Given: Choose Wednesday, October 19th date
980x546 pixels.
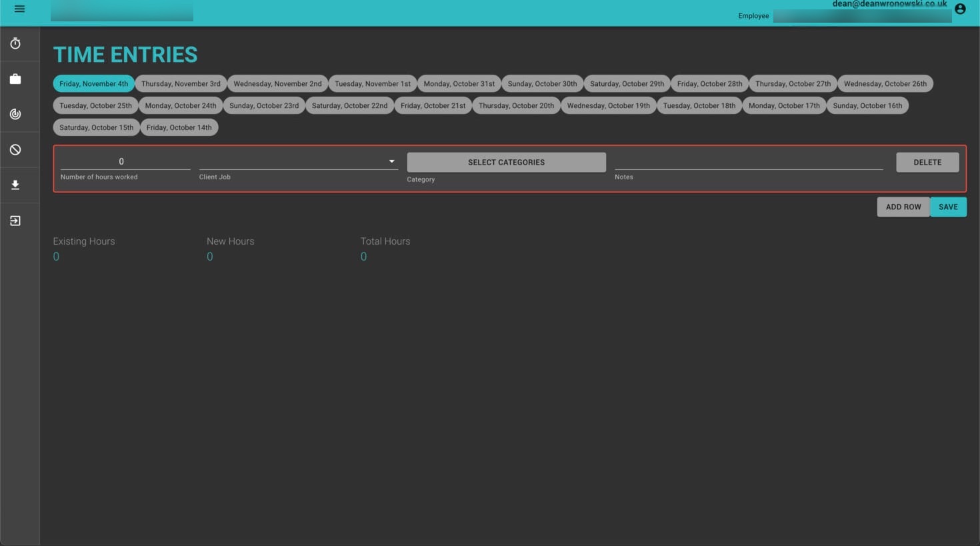Looking at the screenshot, I should [609, 106].
